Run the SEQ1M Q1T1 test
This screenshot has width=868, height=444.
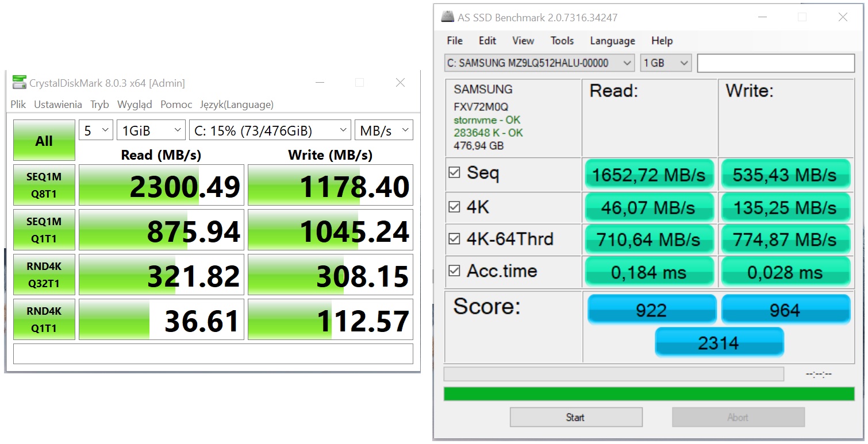point(44,230)
